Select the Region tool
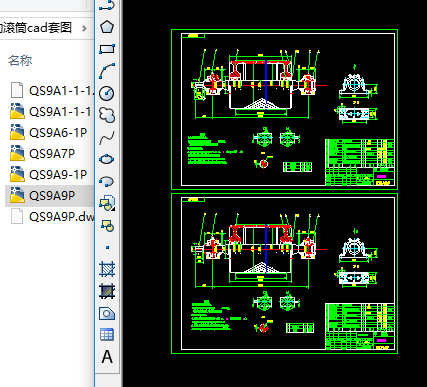 [x=107, y=313]
